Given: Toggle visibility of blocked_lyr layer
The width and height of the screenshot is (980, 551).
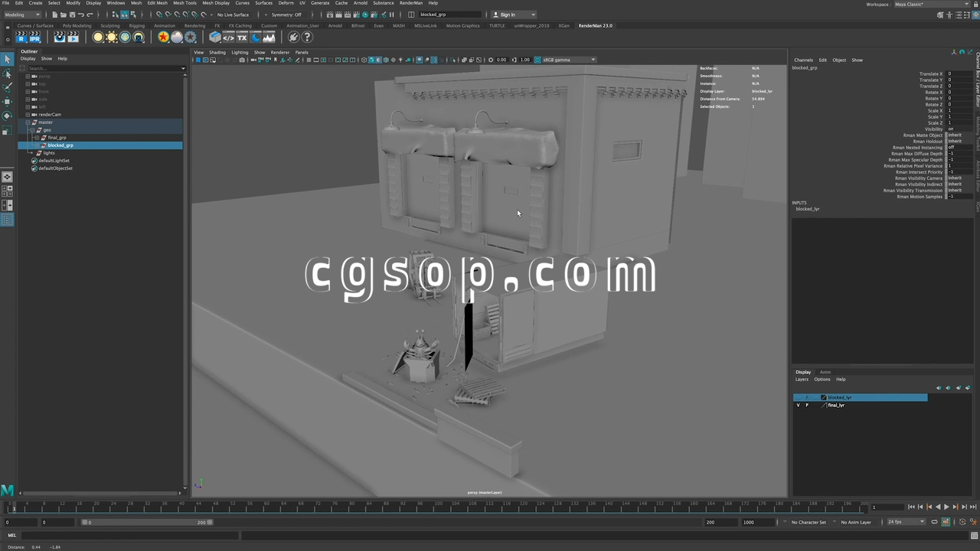Looking at the screenshot, I should 798,397.
